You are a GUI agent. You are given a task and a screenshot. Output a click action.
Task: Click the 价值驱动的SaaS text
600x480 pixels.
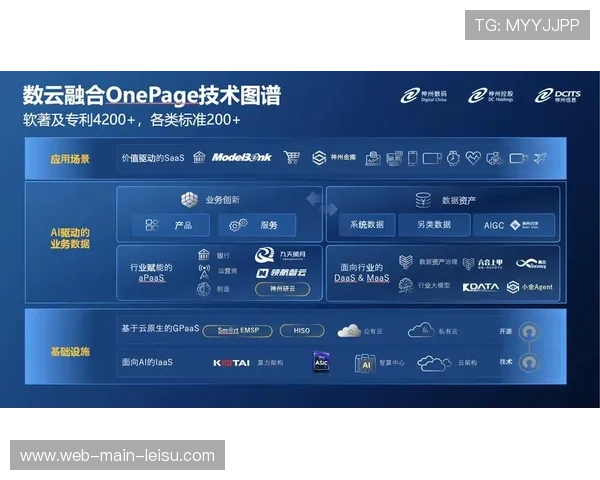153,158
